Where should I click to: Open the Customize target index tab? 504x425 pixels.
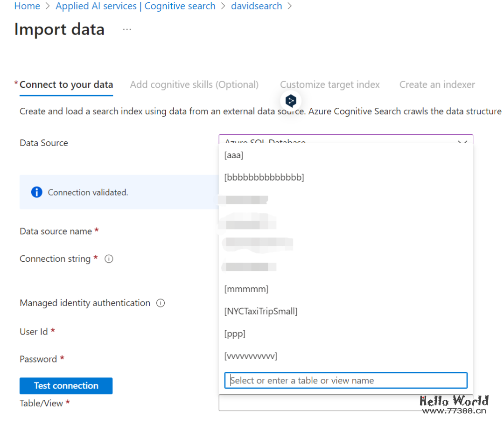pyautogui.click(x=329, y=85)
